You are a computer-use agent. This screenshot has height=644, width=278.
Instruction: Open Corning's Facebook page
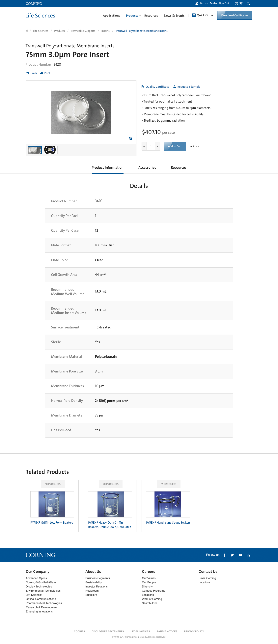click(224, 555)
